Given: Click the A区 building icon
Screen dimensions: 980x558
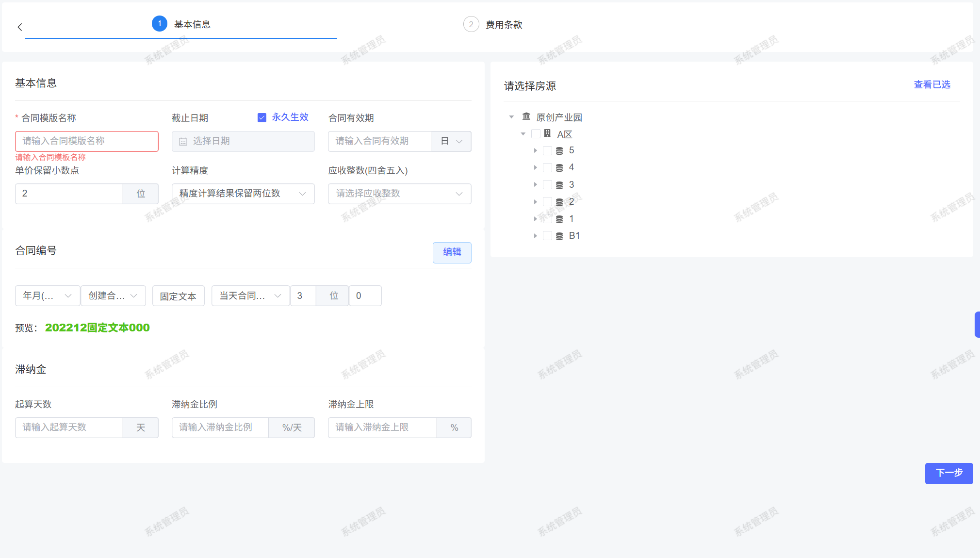Looking at the screenshot, I should [x=547, y=133].
